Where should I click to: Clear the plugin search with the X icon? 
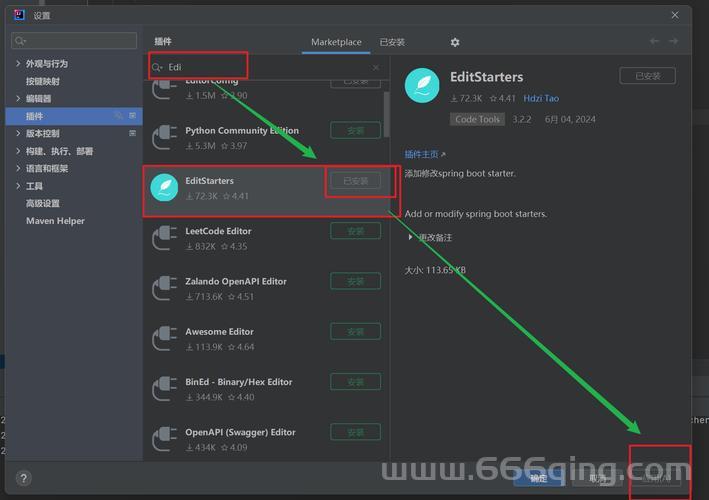click(376, 67)
